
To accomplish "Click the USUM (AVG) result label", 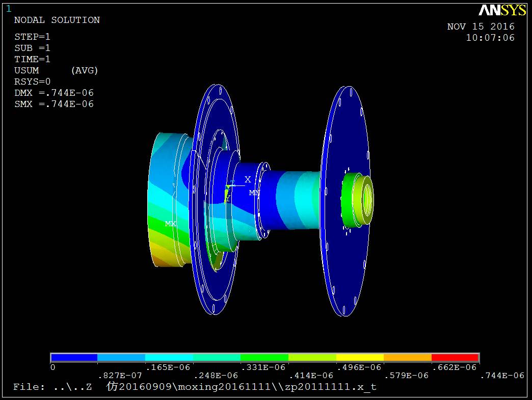I will click(56, 70).
